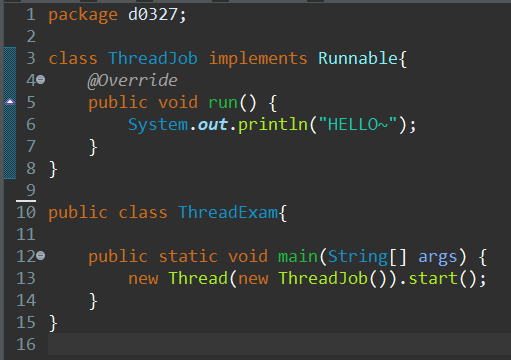The image size is (511, 360).
Task: Click the 'println' method call
Action: [x=273, y=125]
